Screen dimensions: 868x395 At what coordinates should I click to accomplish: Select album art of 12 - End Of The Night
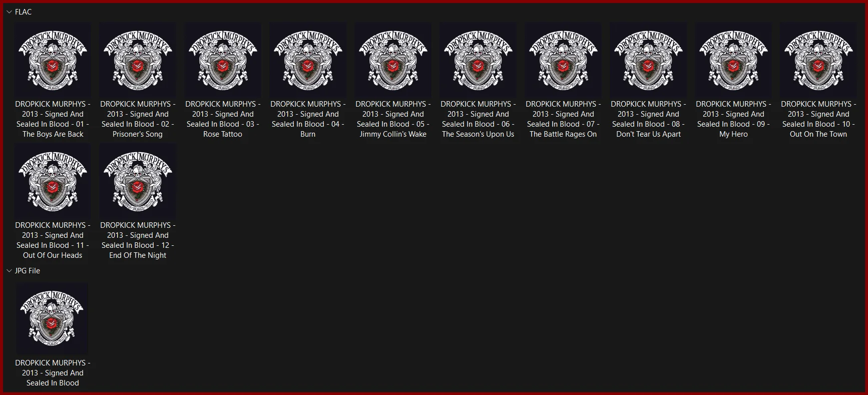(x=138, y=181)
